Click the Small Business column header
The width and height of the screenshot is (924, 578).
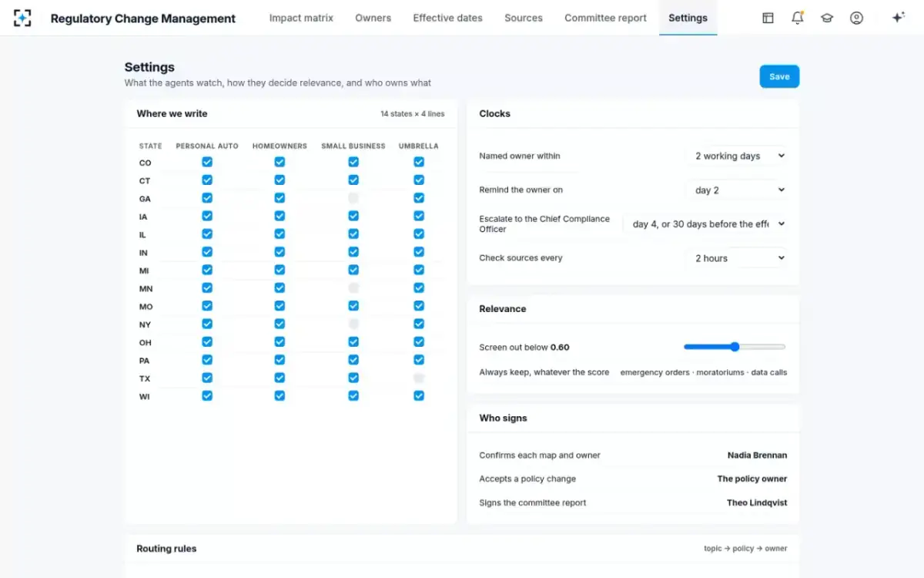(x=353, y=146)
